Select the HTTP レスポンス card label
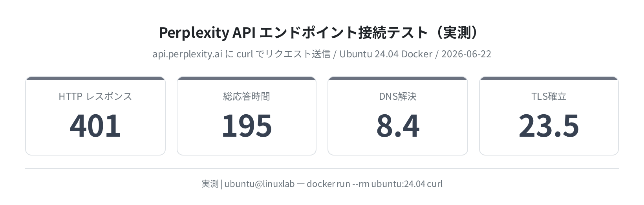The height and width of the screenshot is (205, 644). 95,96
